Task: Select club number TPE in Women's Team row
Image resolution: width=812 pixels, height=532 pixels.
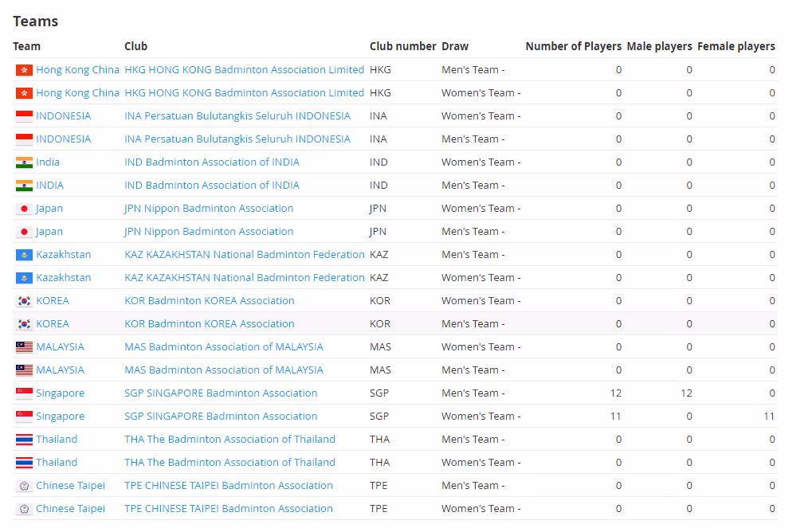Action: click(379, 509)
